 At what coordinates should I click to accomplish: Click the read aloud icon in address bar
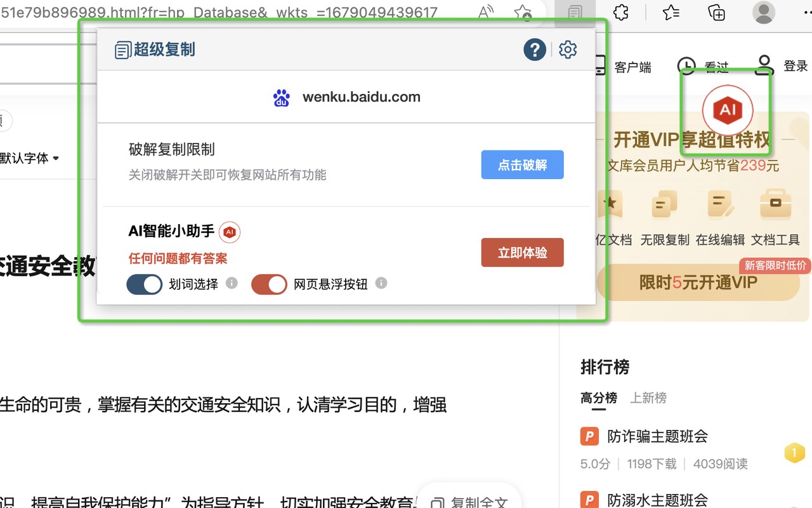[x=486, y=12]
